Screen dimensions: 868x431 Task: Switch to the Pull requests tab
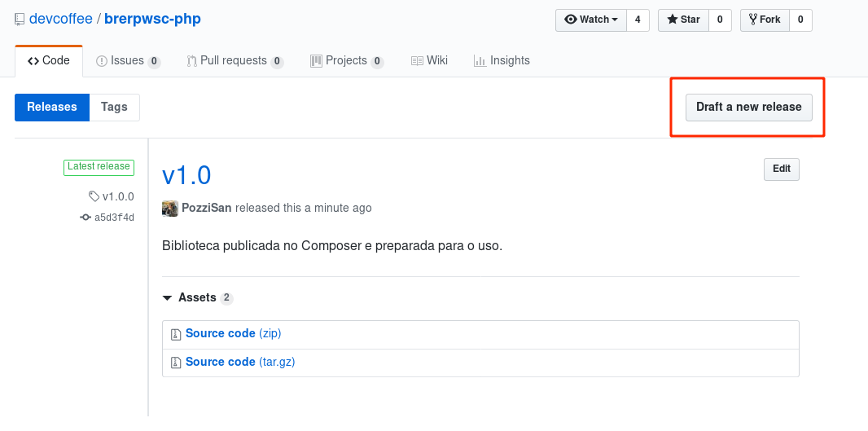click(235, 61)
